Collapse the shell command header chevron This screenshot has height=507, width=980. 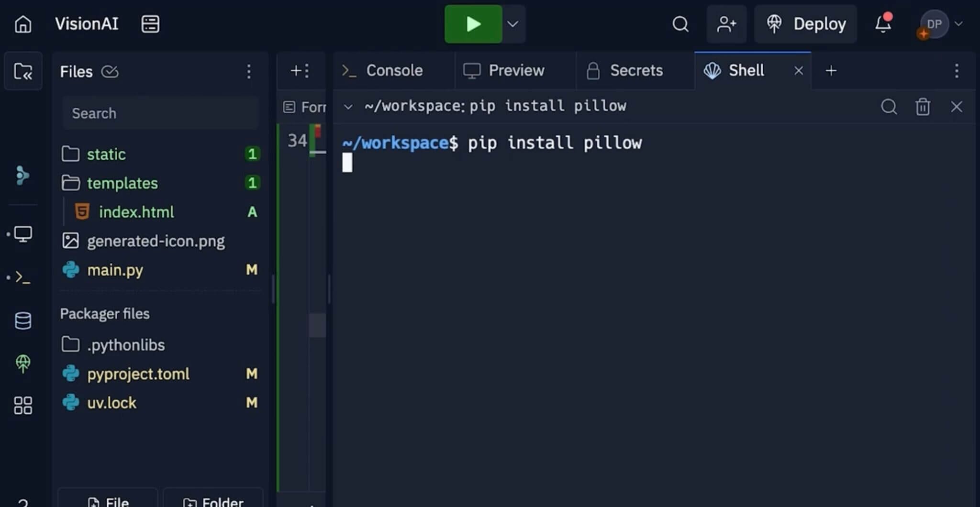coord(348,107)
